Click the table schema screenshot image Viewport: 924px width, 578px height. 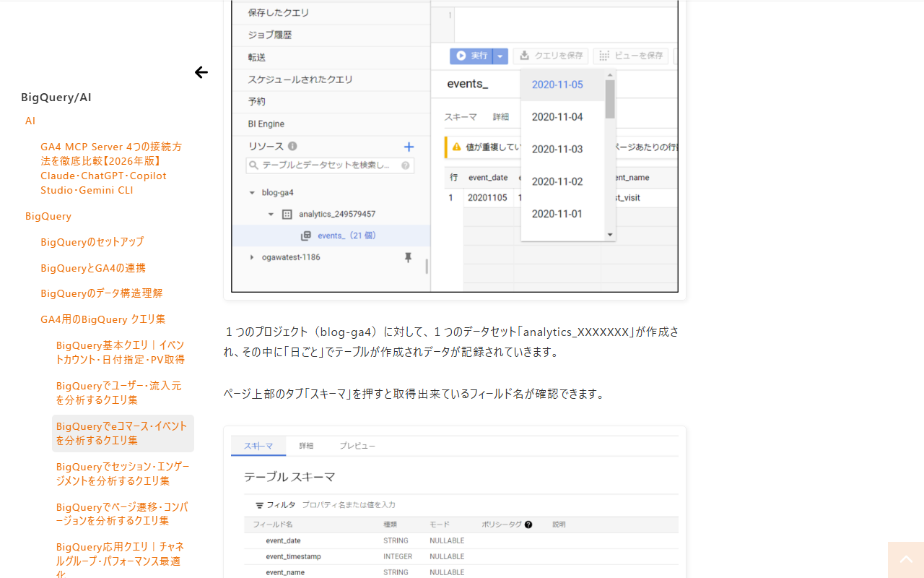click(455, 506)
